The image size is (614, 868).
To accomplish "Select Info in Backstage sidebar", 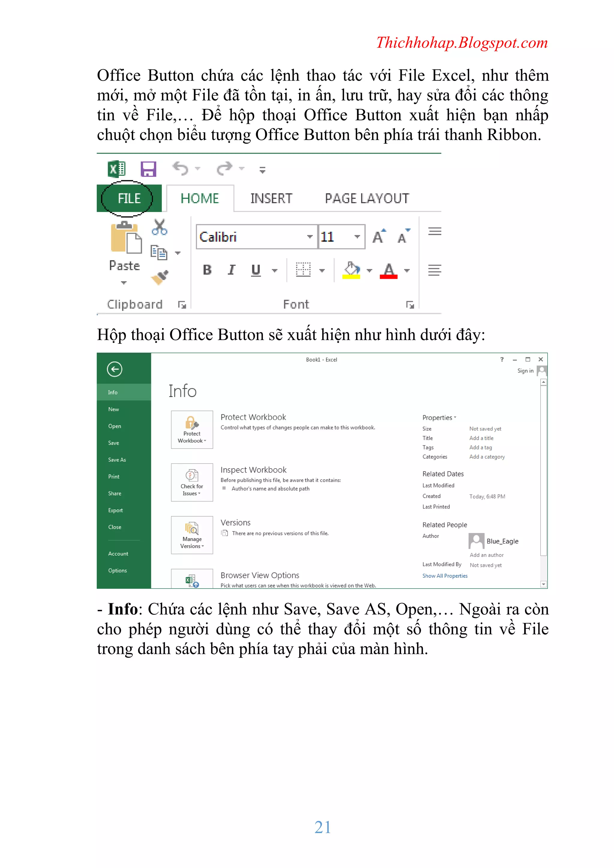I will (124, 392).
